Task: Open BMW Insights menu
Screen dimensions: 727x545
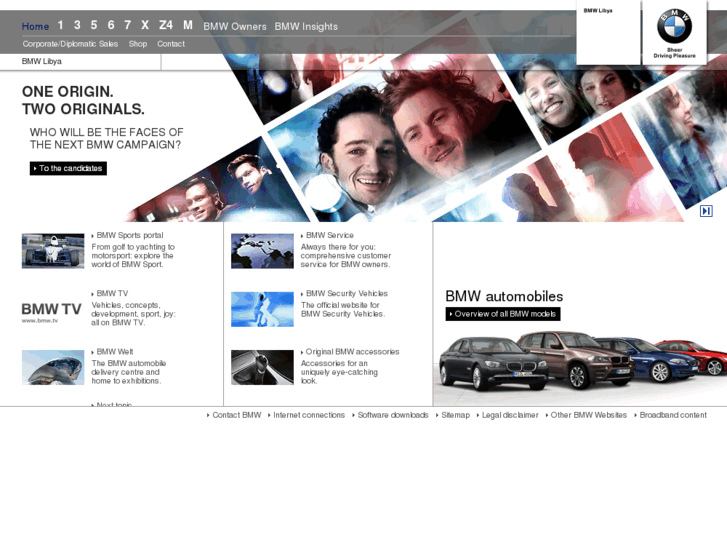Action: point(306,26)
